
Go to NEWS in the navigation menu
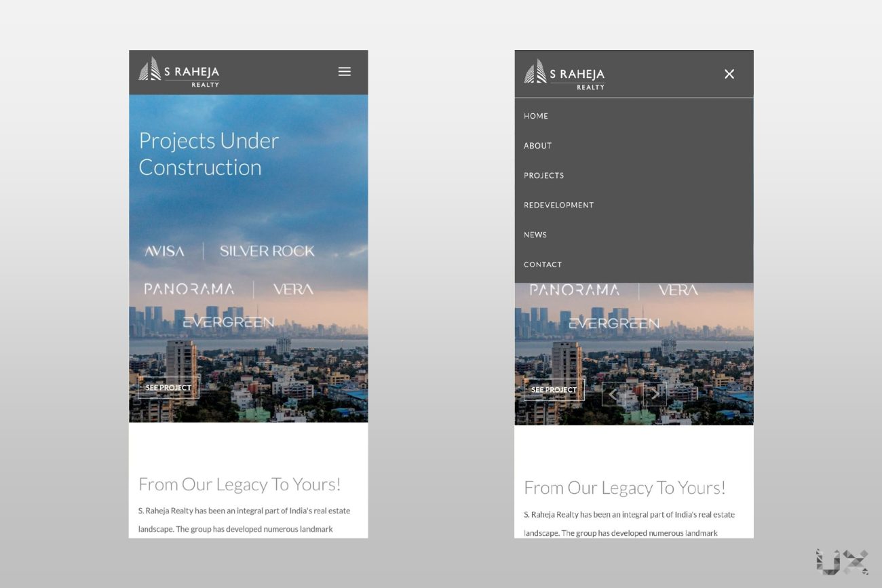[535, 235]
